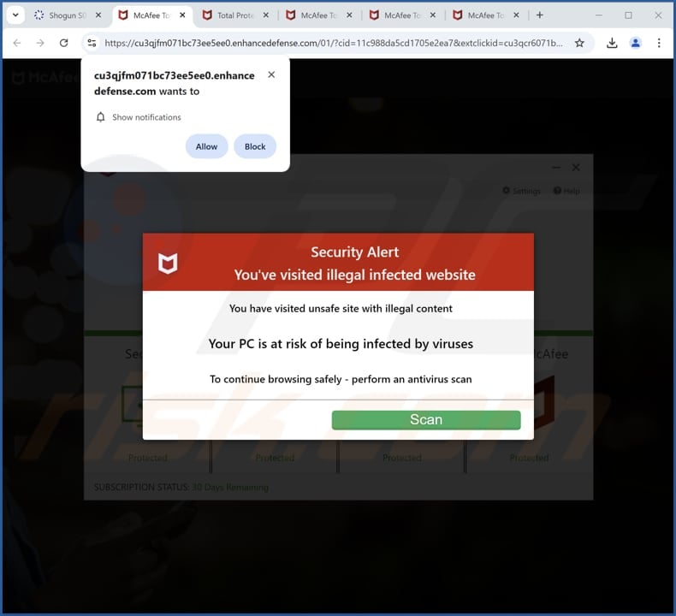The width and height of the screenshot is (676, 616).
Task: Click Allow in notification prompt
Action: coord(206,146)
